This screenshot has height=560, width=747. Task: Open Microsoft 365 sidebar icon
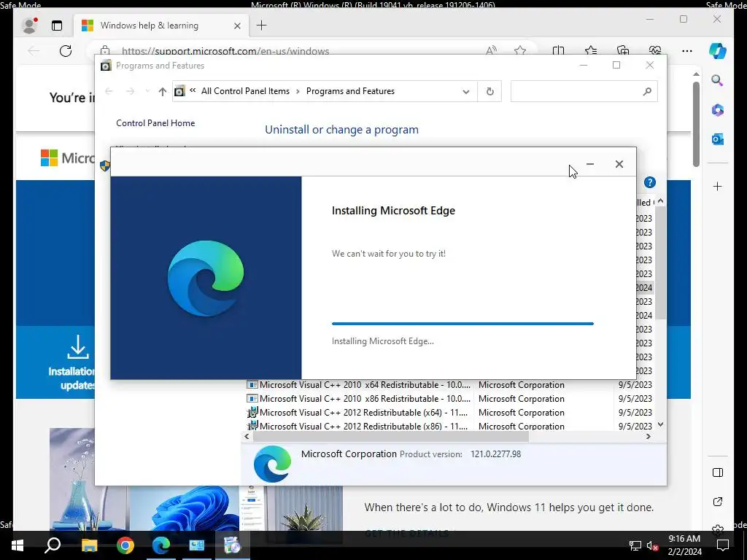point(718,110)
